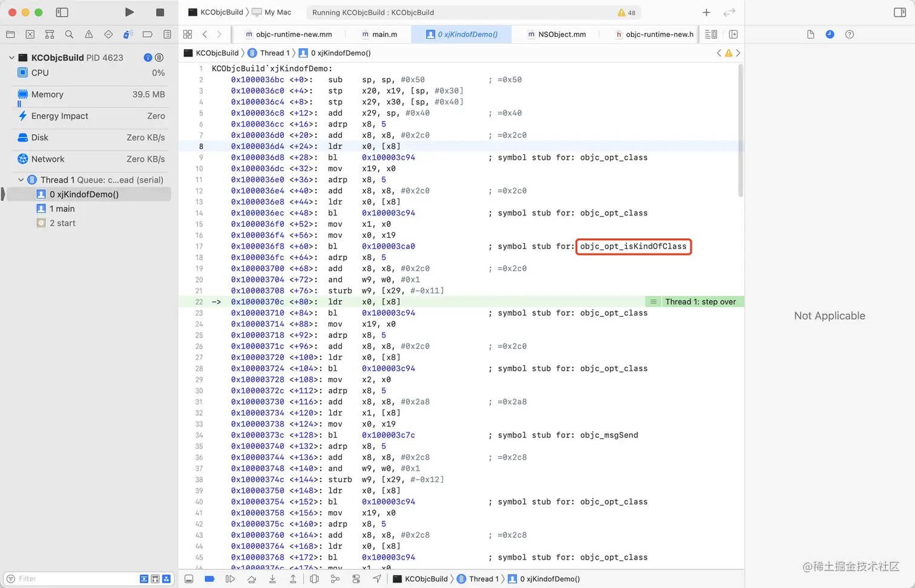Open editor options lines icon

(711, 34)
